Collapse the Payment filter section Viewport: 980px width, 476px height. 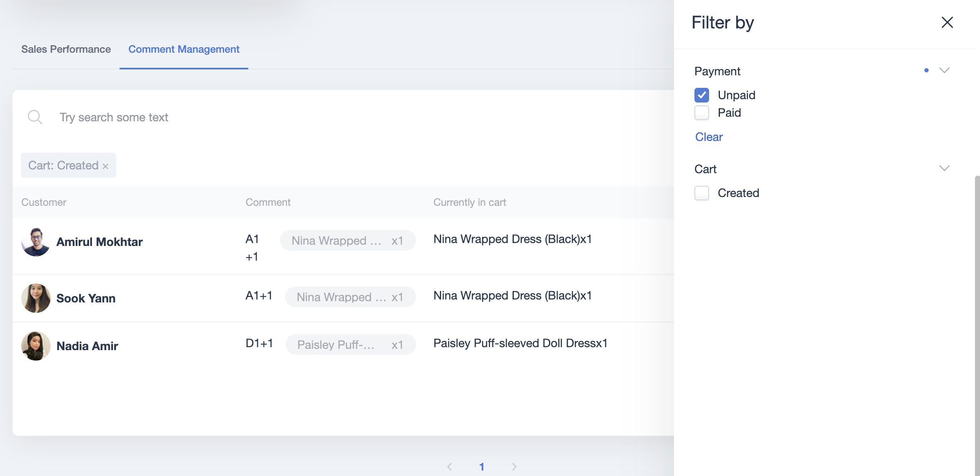944,70
